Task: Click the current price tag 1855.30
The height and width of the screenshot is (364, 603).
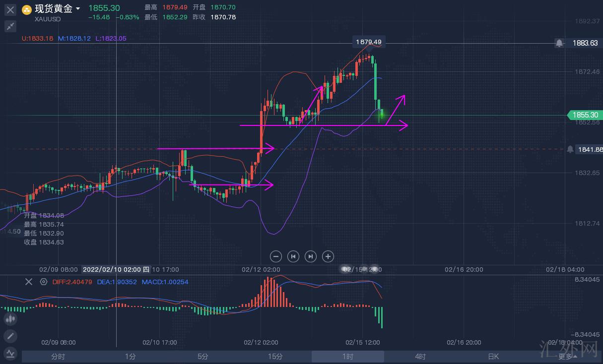Action: click(x=584, y=115)
